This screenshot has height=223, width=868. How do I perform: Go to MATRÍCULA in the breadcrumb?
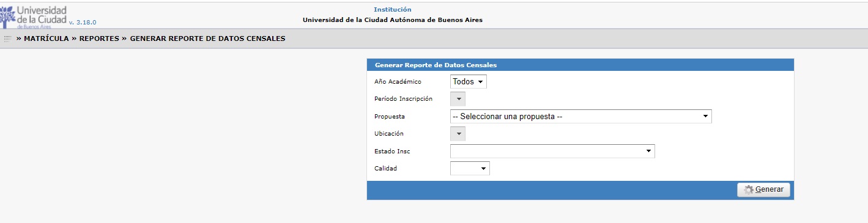pos(46,38)
